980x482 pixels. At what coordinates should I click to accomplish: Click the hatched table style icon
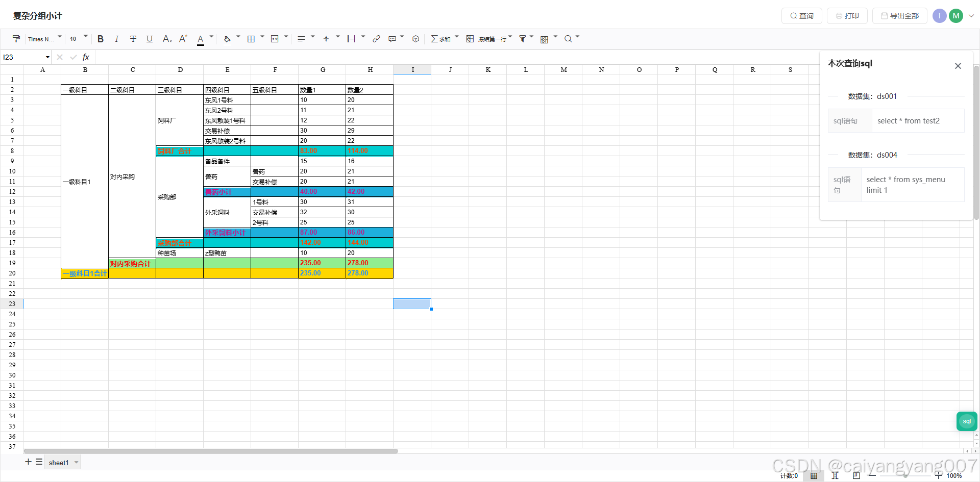pyautogui.click(x=545, y=39)
